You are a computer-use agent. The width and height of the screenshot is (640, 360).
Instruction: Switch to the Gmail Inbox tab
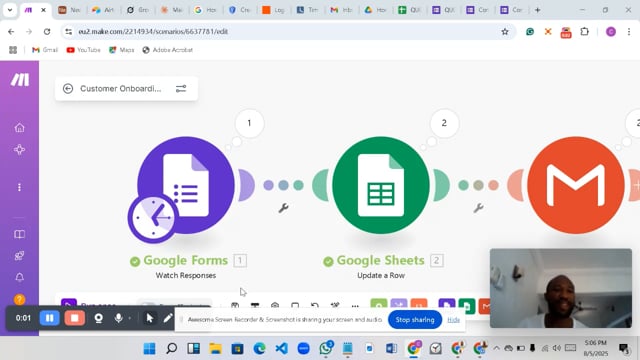pyautogui.click(x=341, y=10)
